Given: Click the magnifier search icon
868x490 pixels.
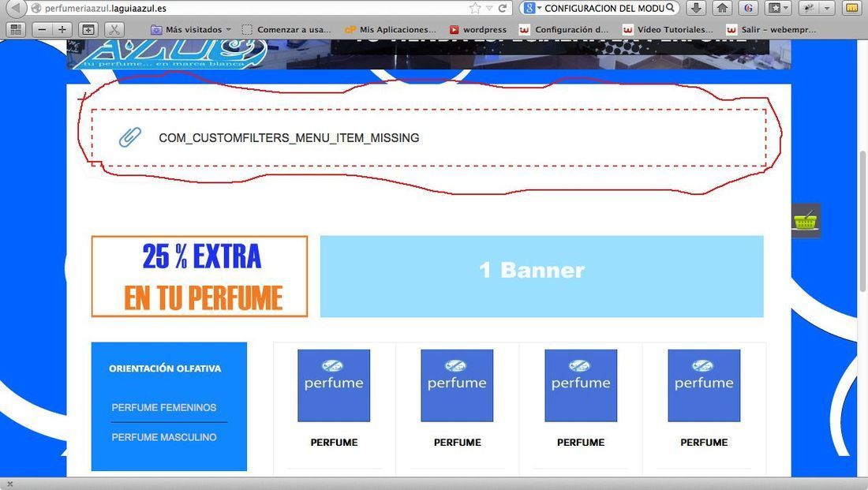Looking at the screenshot, I should pyautogui.click(x=671, y=8).
